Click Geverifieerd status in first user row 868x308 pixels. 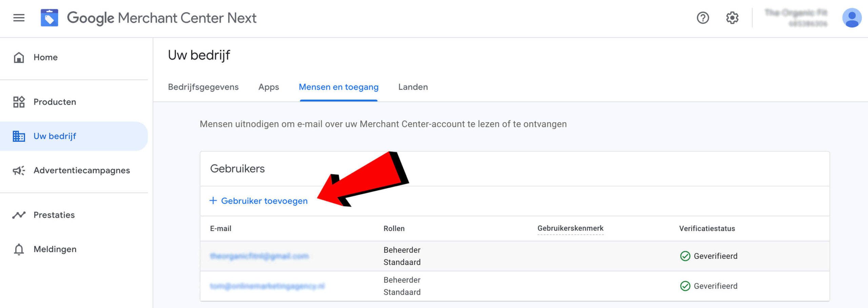point(715,256)
